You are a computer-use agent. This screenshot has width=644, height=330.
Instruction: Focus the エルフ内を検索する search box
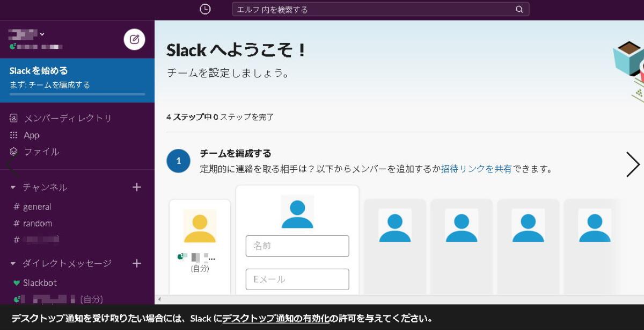coord(380,9)
